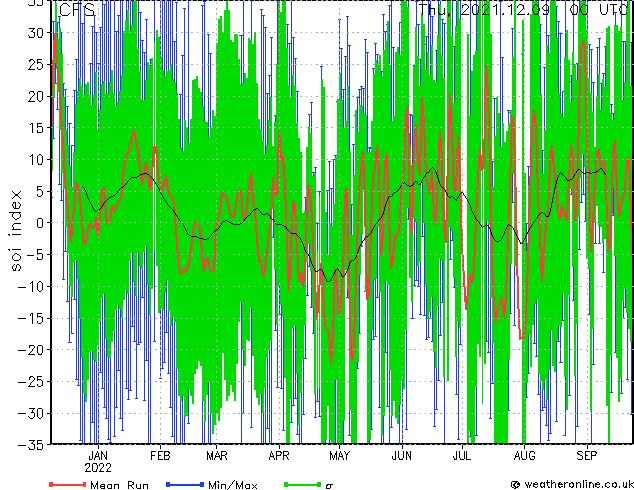Click the '-25' y-axis value
Viewport: 634px width, 490px height.
(x=32, y=382)
